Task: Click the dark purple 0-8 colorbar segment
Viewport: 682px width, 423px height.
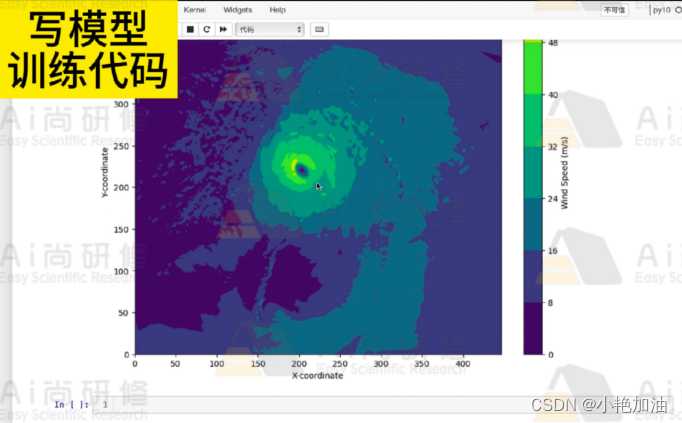Action: pos(533,328)
